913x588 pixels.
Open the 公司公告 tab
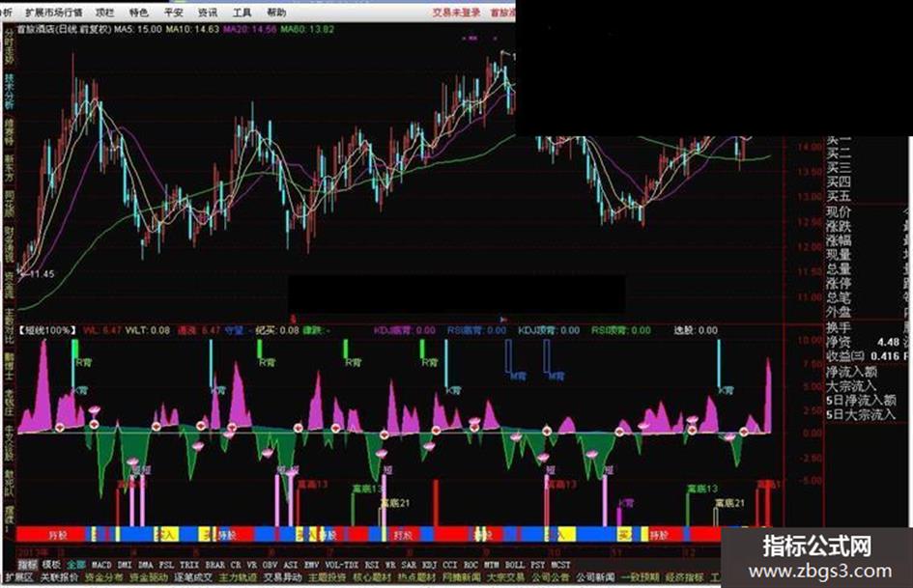pyautogui.click(x=551, y=577)
